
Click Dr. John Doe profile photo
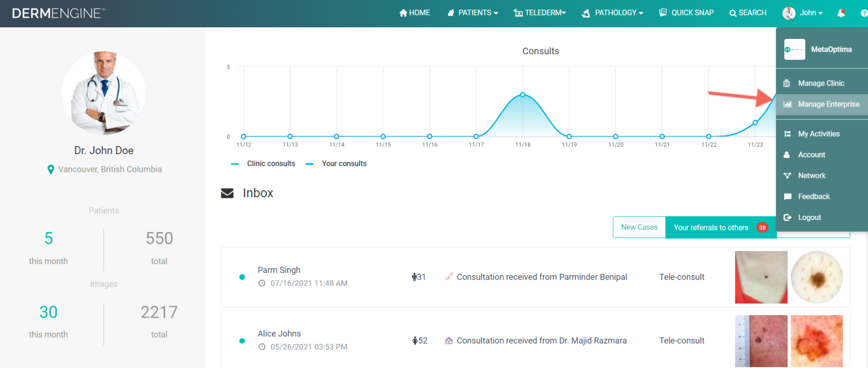coord(104,93)
